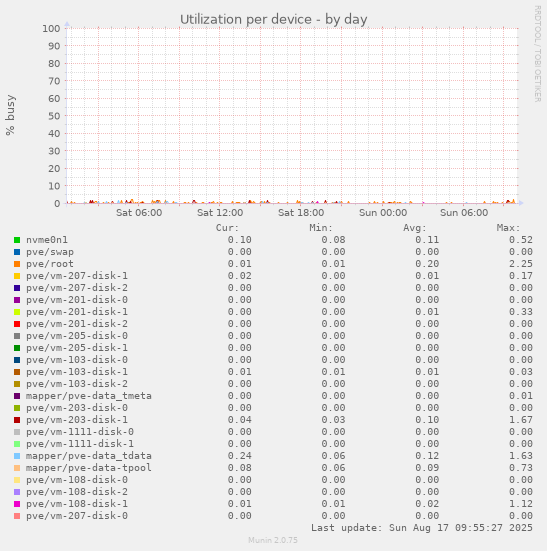Click the Sat 12:00 time axis label
Image resolution: width=547 pixels, height=551 pixels.
220,213
